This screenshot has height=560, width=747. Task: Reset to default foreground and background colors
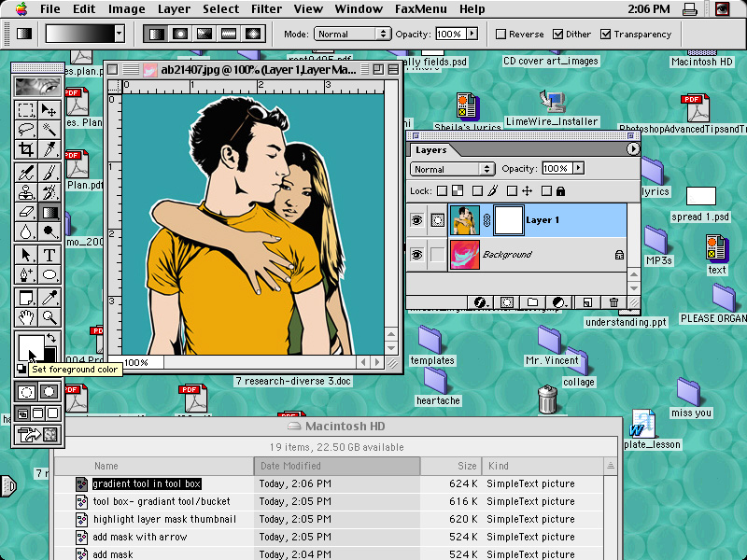click(21, 368)
